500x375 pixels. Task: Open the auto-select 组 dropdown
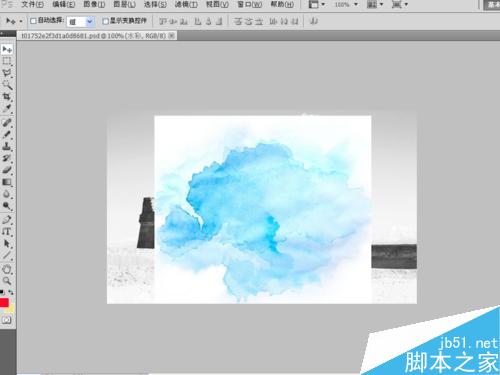[x=80, y=22]
